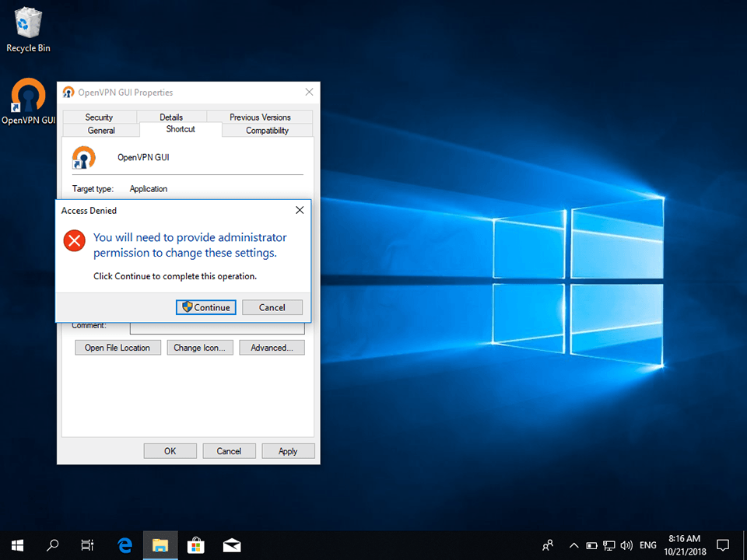Click OK in Properties window

point(170,451)
